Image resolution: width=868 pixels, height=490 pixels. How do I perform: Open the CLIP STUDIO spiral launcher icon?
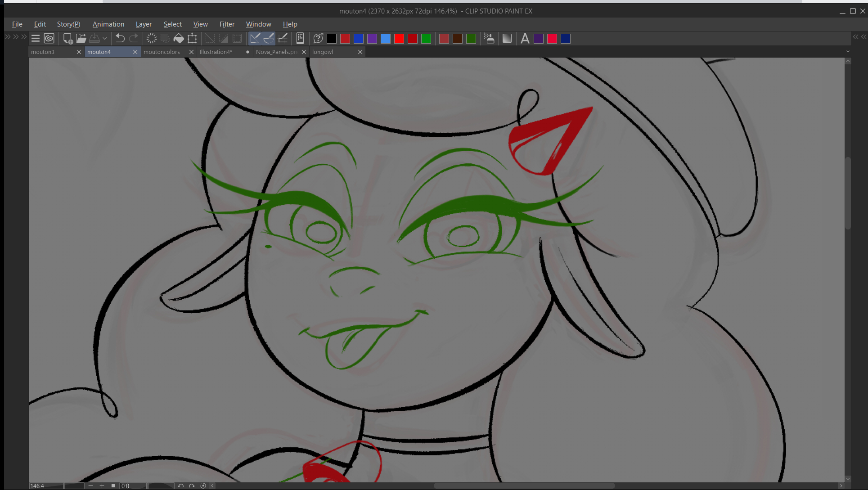tap(49, 39)
